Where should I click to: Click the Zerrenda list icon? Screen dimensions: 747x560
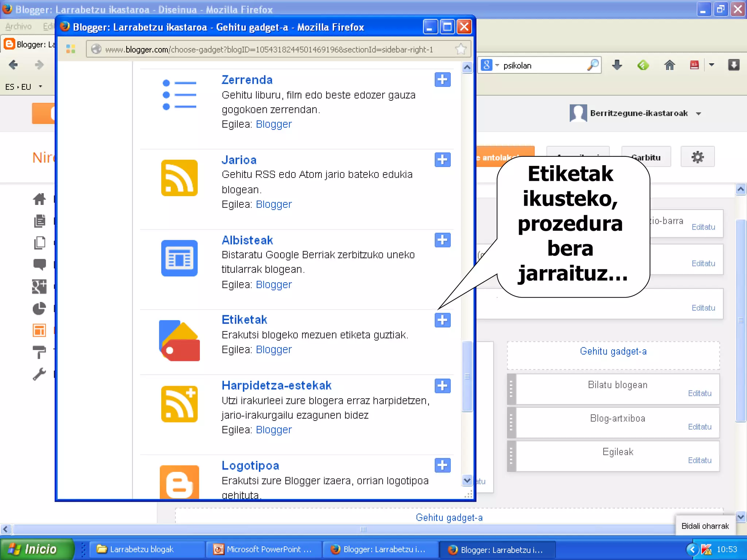[179, 95]
